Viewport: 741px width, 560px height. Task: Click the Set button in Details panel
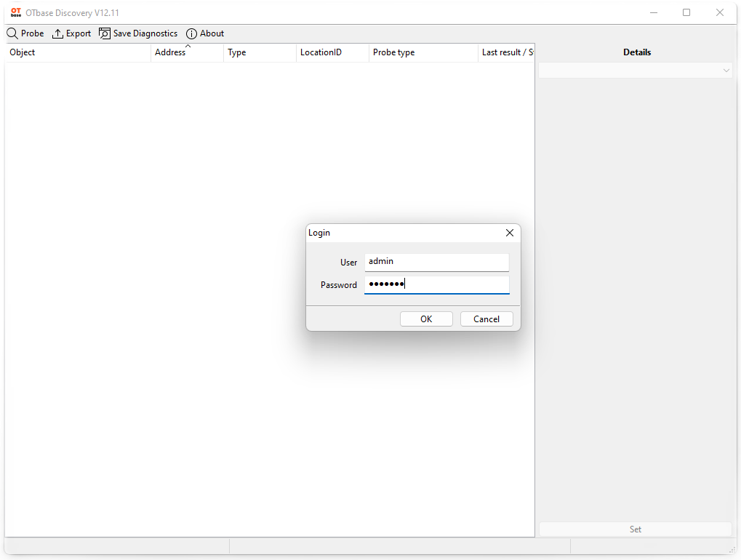(635, 529)
